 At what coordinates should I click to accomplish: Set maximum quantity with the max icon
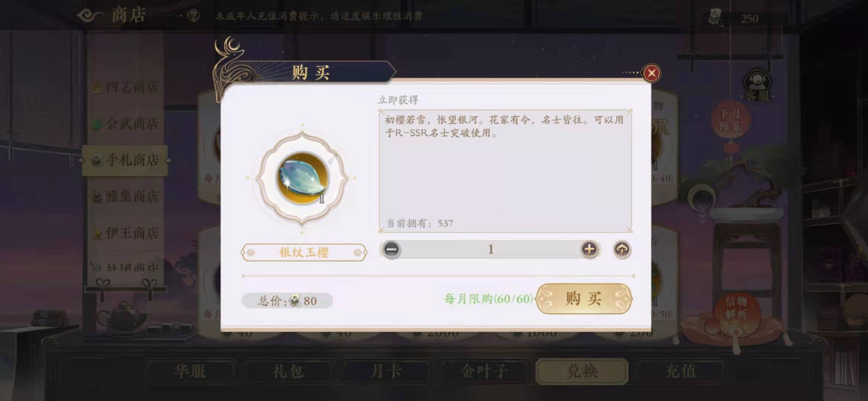coord(622,249)
